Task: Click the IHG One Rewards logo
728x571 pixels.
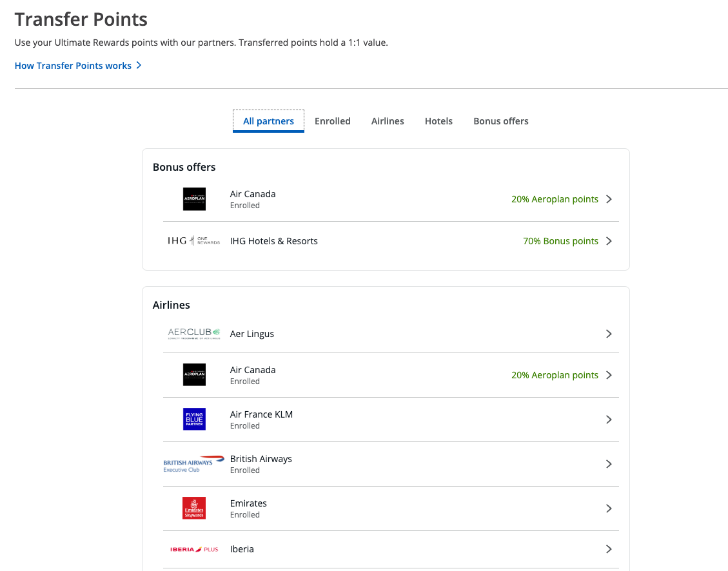Action: (194, 240)
